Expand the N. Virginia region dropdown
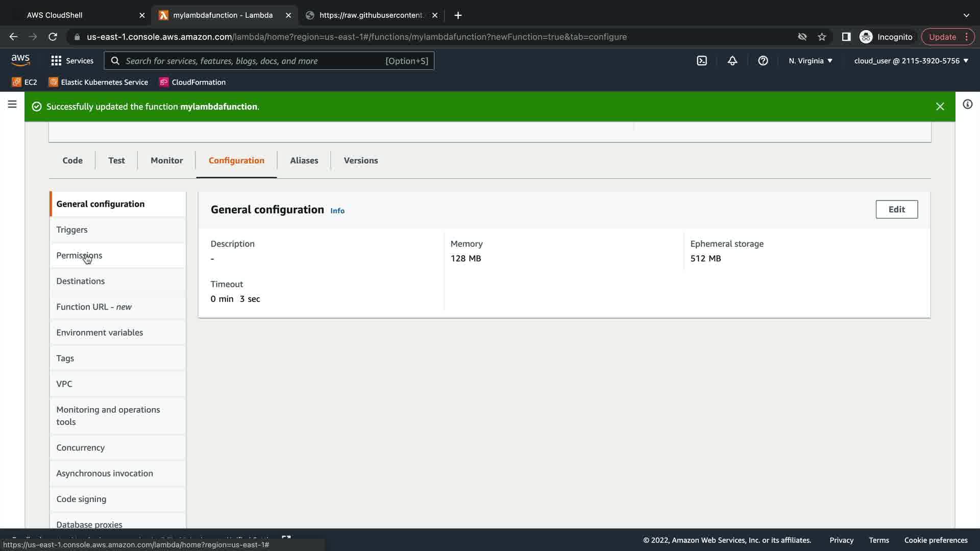The height and width of the screenshot is (551, 980). point(810,61)
